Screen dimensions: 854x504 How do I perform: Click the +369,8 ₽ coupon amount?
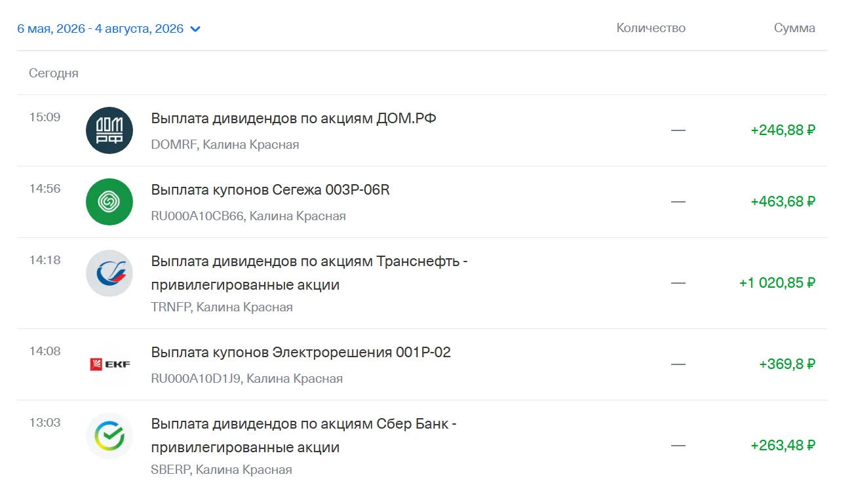[x=787, y=364]
